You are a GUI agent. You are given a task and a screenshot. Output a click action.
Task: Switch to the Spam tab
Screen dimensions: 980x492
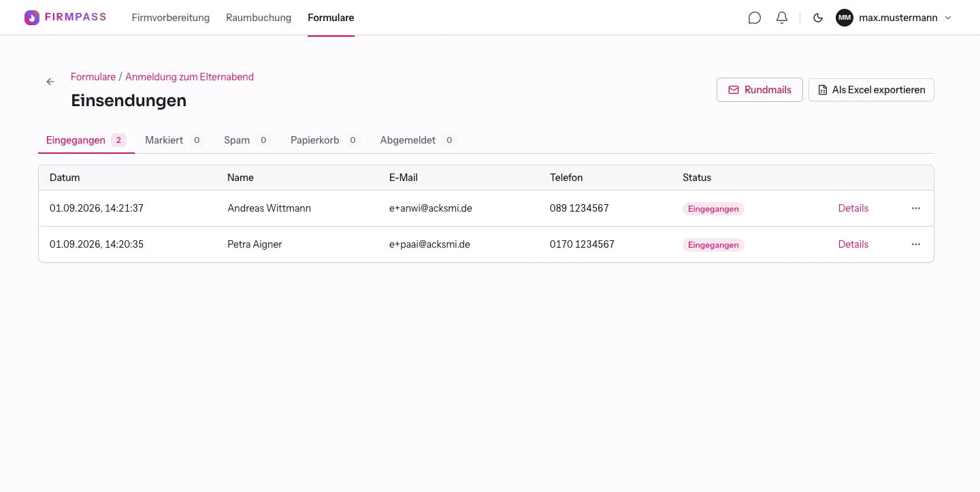click(247, 140)
